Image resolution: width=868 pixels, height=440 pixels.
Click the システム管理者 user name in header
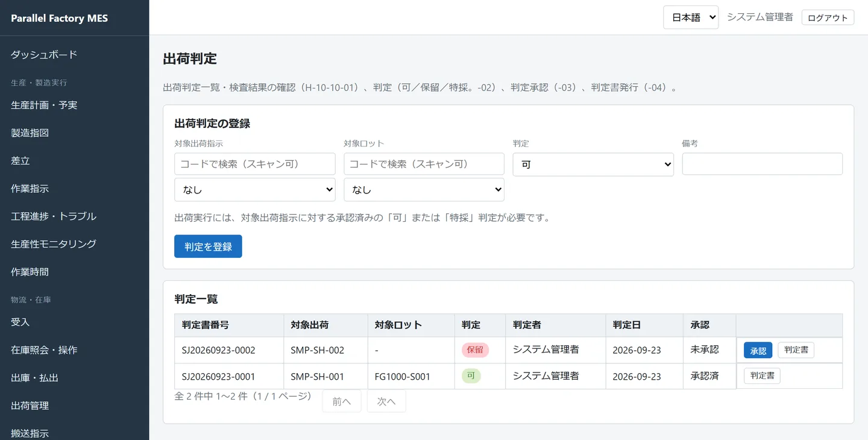click(760, 17)
